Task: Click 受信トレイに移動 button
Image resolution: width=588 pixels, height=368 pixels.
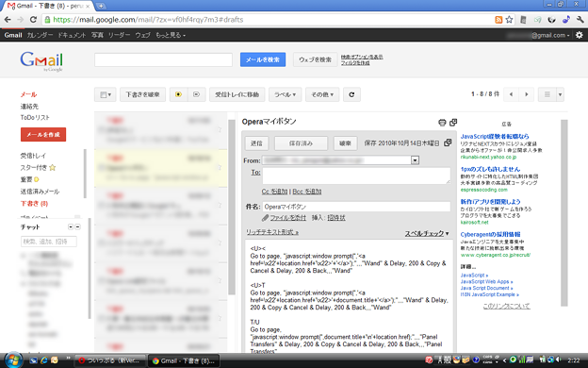Action: click(237, 94)
